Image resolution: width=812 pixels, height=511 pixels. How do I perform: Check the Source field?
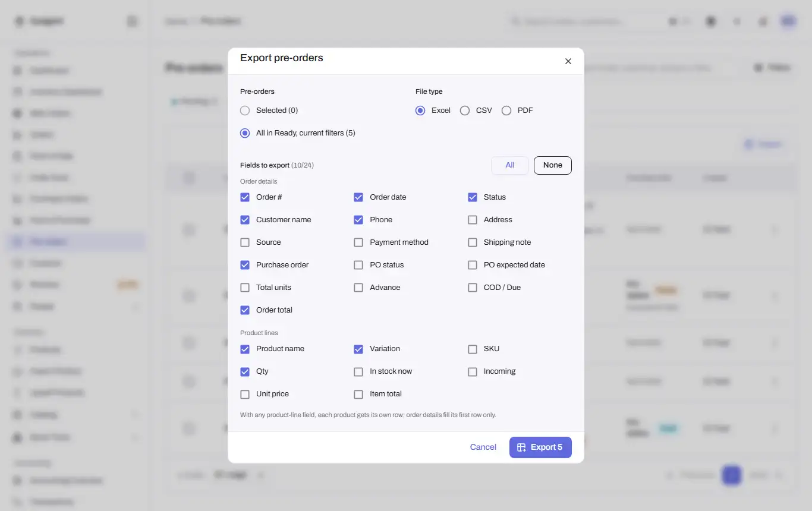[245, 242]
